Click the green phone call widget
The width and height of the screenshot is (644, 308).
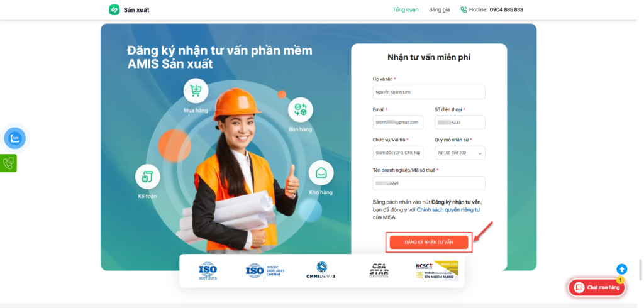(8, 163)
